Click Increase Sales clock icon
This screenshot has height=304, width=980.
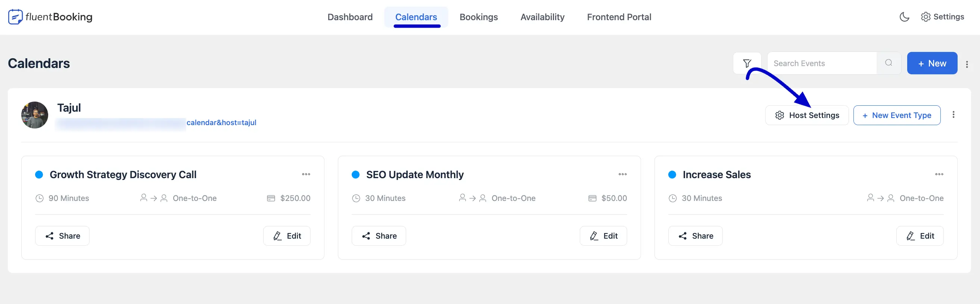(x=673, y=198)
